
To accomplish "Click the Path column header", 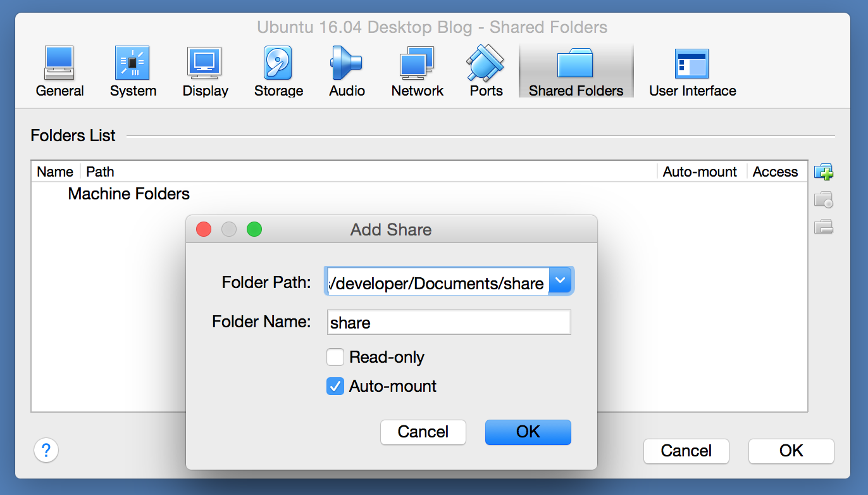I will [100, 172].
